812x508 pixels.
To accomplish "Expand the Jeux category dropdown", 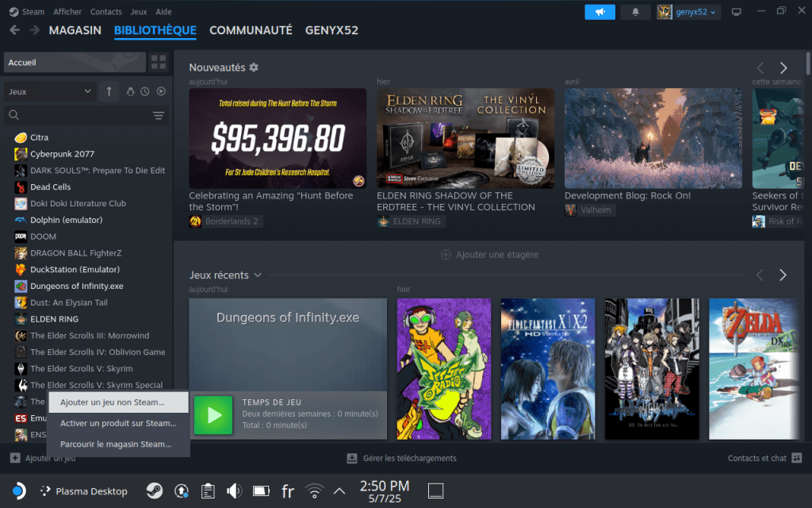I will [x=50, y=91].
